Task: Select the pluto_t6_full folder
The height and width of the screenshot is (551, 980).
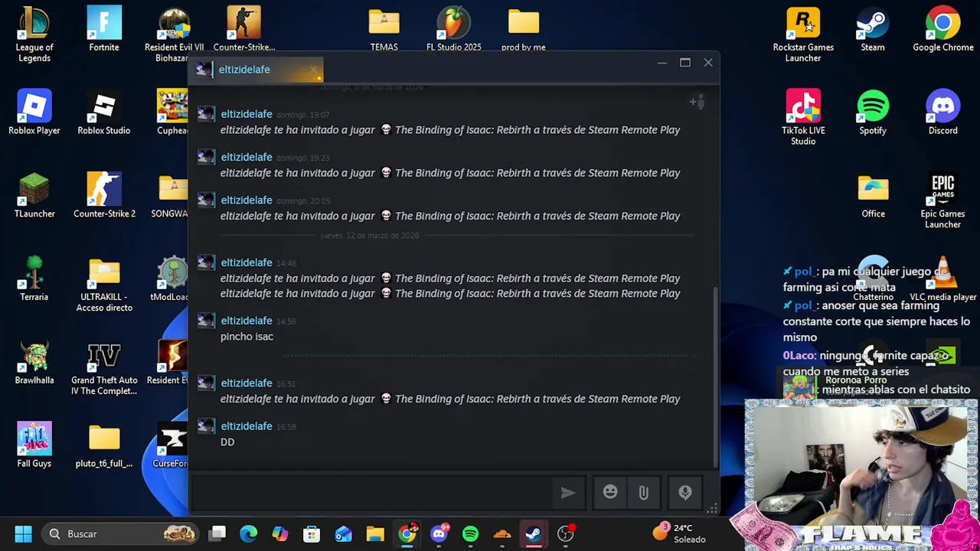Action: pos(104,445)
